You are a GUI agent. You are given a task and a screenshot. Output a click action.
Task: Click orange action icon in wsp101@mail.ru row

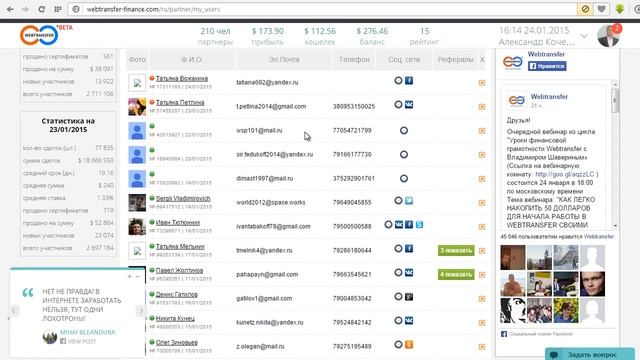[x=482, y=131]
